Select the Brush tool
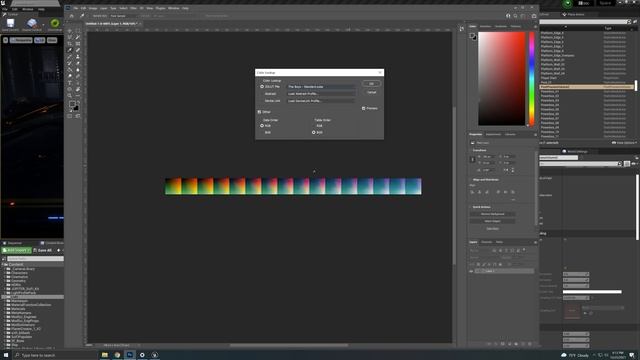This screenshot has height=360, width=640. (70, 57)
